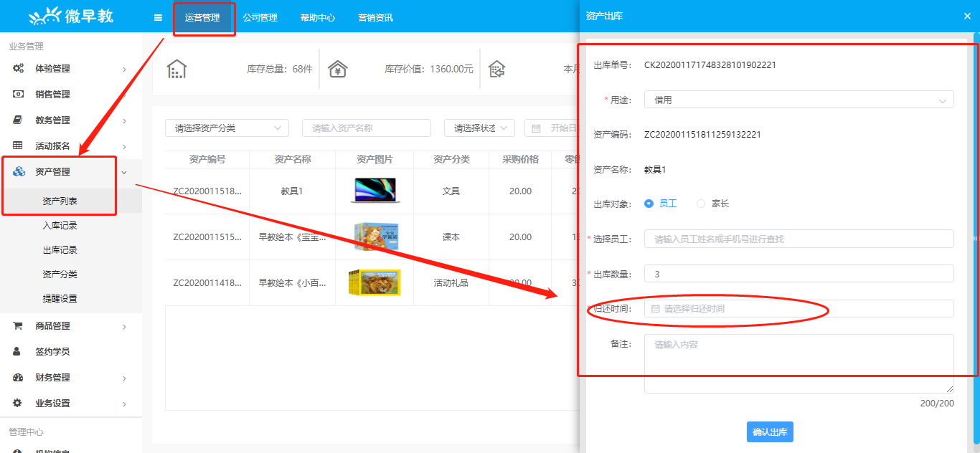Switch to the 公司管理 top tab
Screen dimensions: 980x453
260,18
